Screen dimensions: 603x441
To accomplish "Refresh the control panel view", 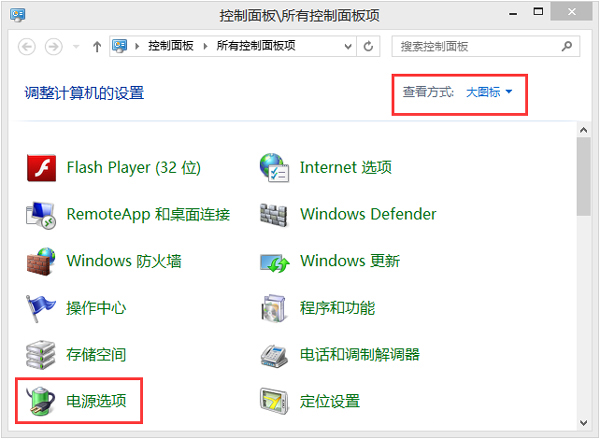I will pyautogui.click(x=368, y=47).
